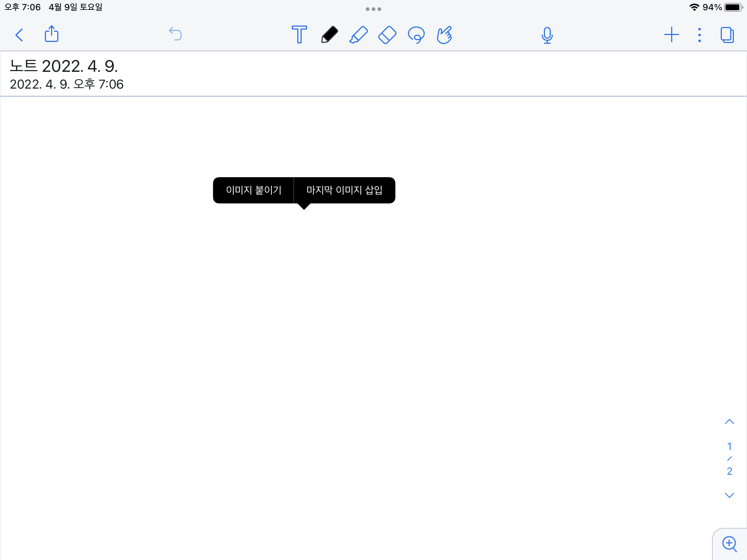Undo the last action

pyautogui.click(x=175, y=34)
